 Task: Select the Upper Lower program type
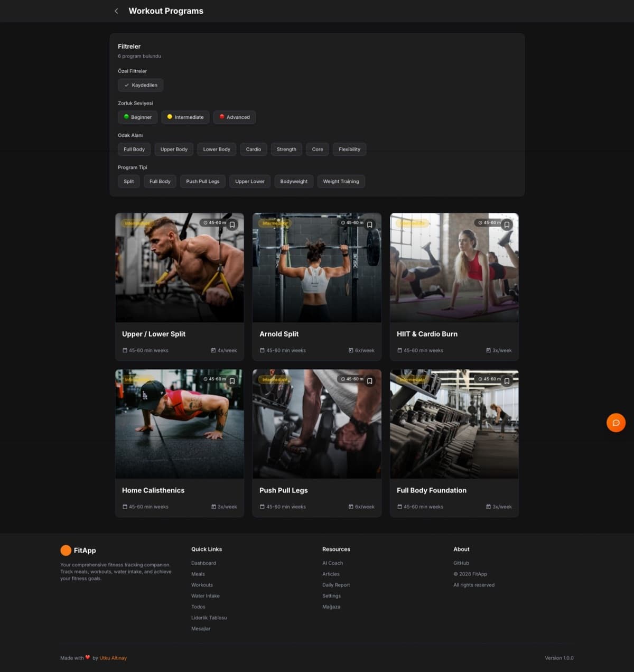click(x=250, y=181)
